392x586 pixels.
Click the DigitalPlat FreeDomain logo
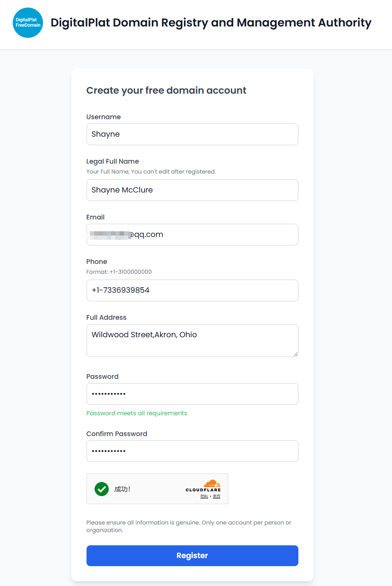click(x=28, y=23)
